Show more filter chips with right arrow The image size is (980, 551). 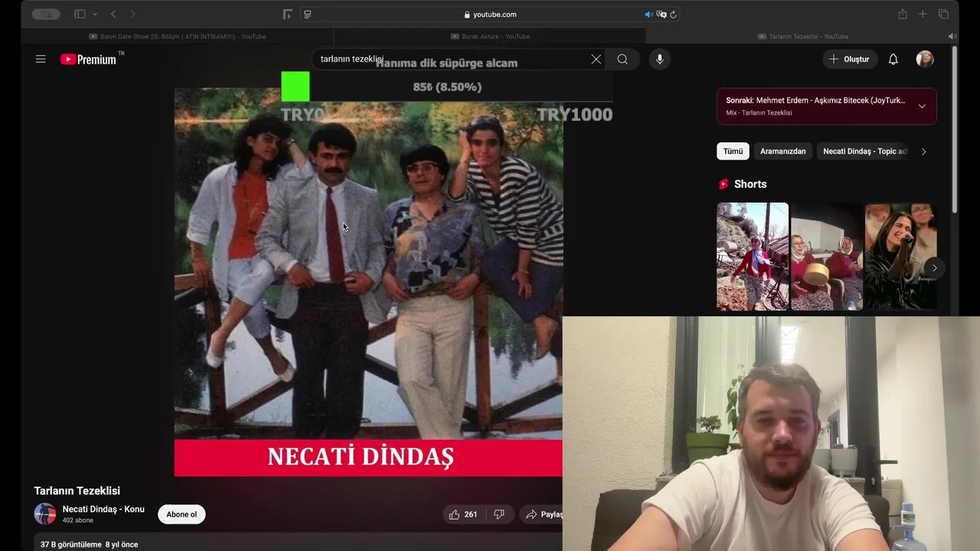(923, 152)
